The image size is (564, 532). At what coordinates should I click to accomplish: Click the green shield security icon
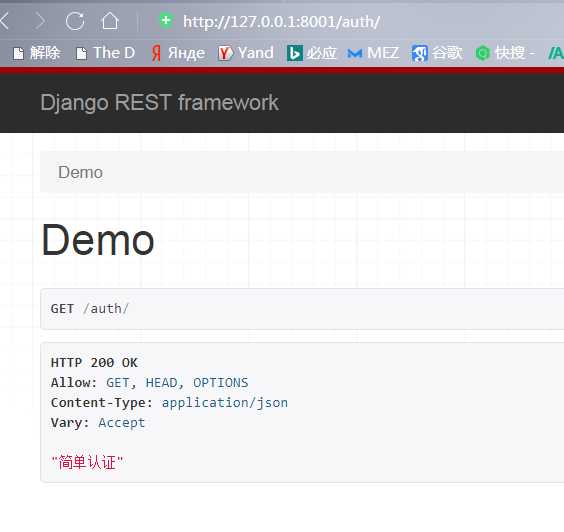click(x=166, y=21)
